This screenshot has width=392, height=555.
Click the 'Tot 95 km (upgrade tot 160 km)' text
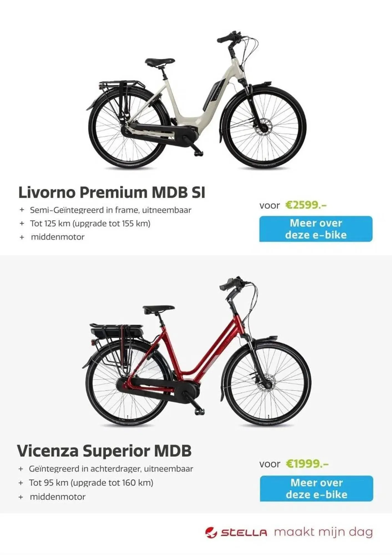point(91,483)
